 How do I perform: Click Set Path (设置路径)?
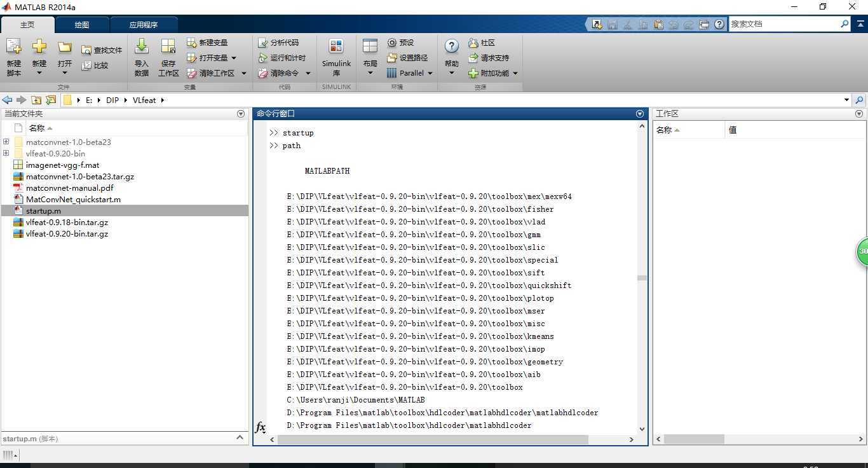407,58
